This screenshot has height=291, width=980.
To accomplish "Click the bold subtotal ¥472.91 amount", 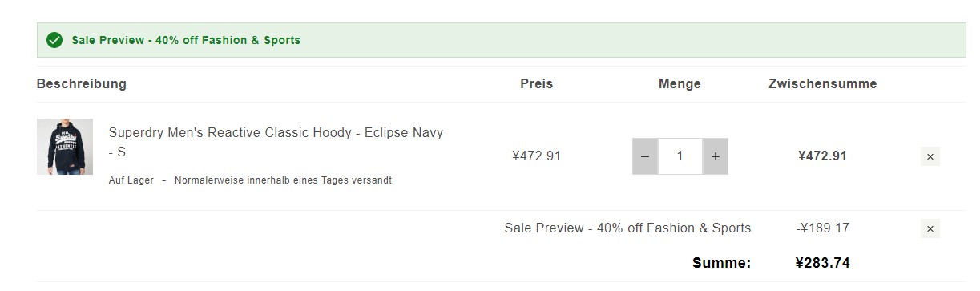I will point(823,156).
